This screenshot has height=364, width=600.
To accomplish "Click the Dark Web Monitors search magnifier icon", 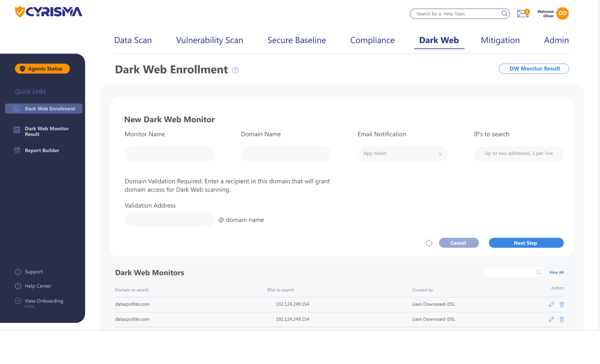I will 539,272.
